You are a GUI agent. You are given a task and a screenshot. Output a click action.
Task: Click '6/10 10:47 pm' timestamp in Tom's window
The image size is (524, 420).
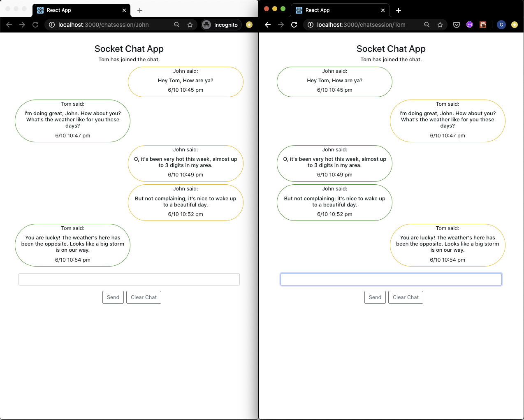pos(447,136)
